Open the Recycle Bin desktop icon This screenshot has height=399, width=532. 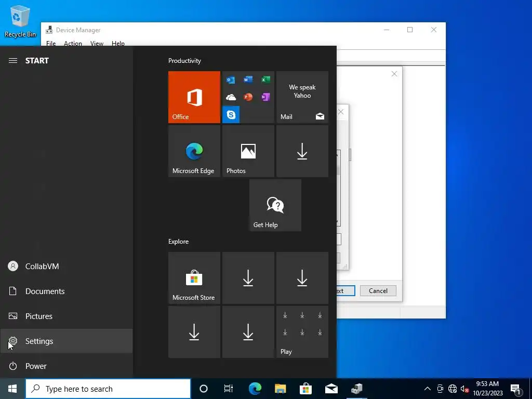pos(20,22)
